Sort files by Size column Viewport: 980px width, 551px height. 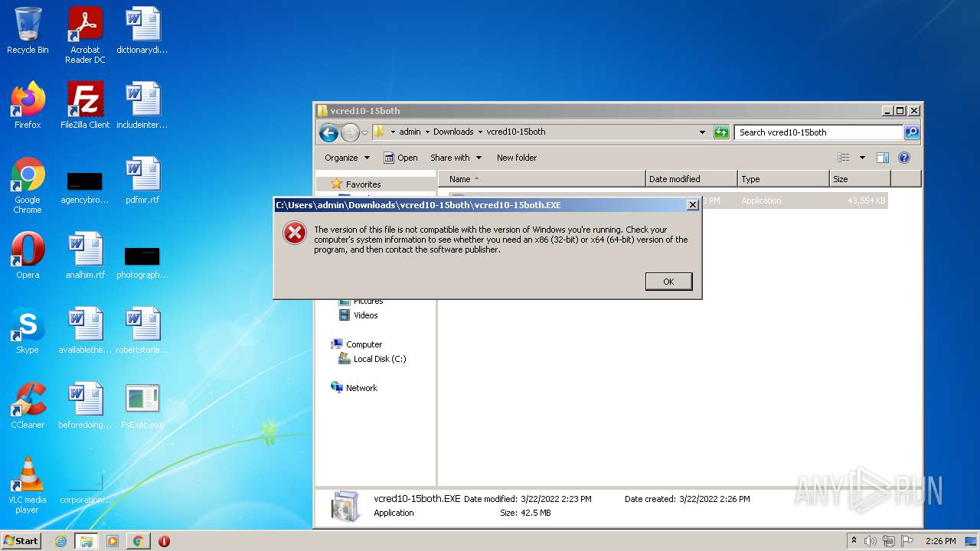[861, 179]
